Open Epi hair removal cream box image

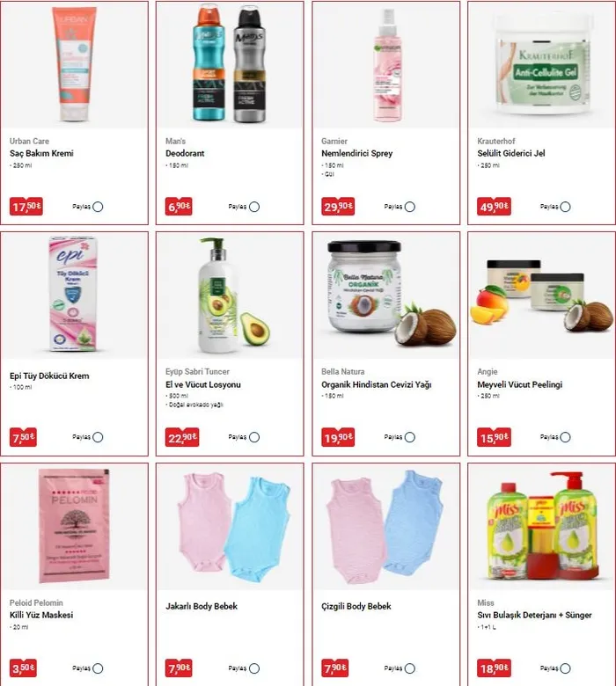[74, 294]
